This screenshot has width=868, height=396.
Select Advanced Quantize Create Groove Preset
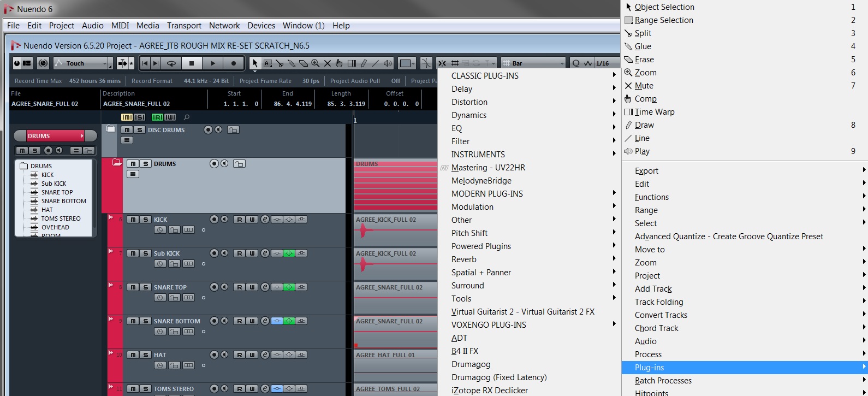pos(745,237)
